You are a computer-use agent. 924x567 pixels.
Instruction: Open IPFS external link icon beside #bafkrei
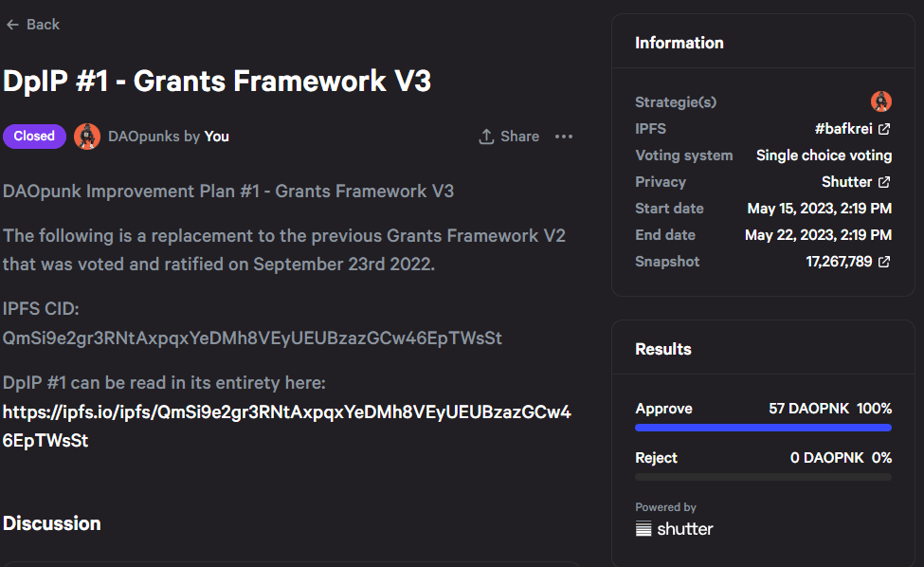[x=884, y=129]
